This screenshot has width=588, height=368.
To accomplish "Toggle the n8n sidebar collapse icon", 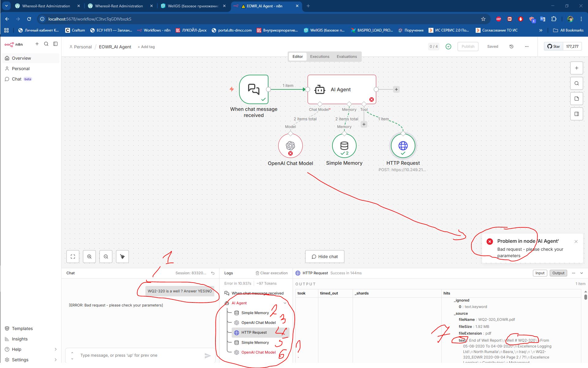I will [55, 44].
